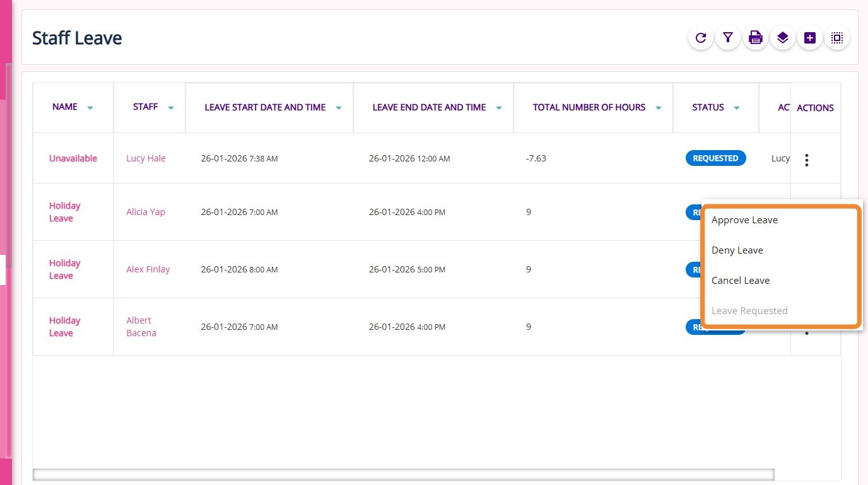Open Leave Start Date and Time column dropdown
The image size is (868, 485).
(x=339, y=108)
